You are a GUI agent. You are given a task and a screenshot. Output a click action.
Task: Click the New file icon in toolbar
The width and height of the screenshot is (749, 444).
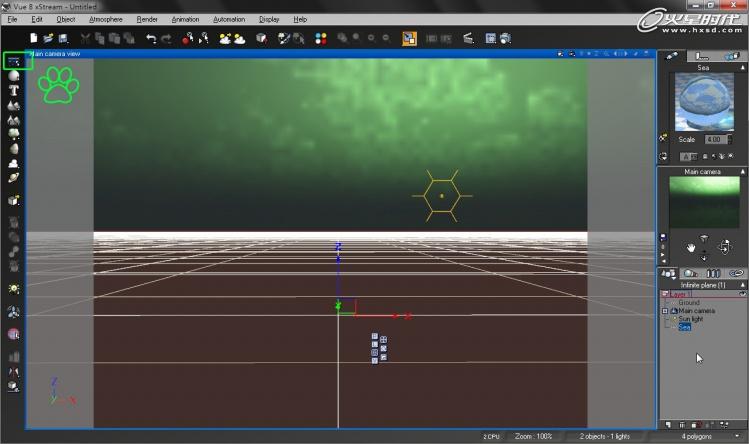34,39
